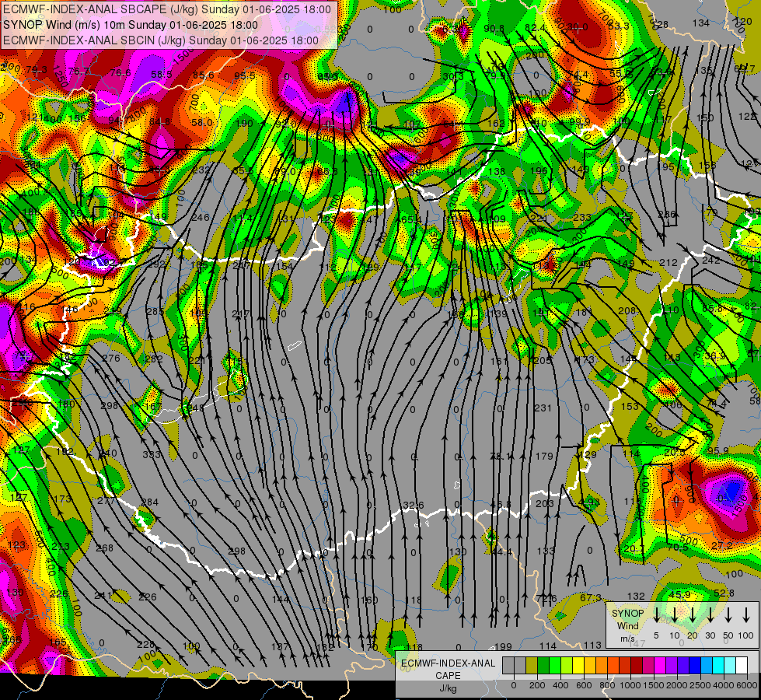The height and width of the screenshot is (700, 761).
Task: Select the pure blue swatch in CAPE legend
Action: (695, 666)
